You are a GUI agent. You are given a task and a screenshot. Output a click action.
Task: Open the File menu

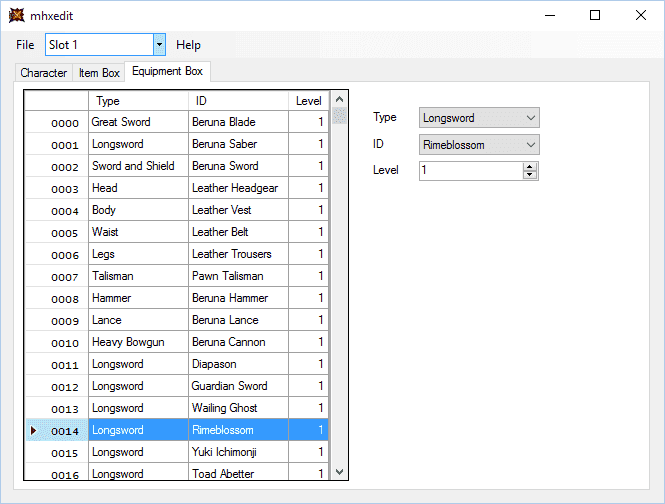(25, 45)
